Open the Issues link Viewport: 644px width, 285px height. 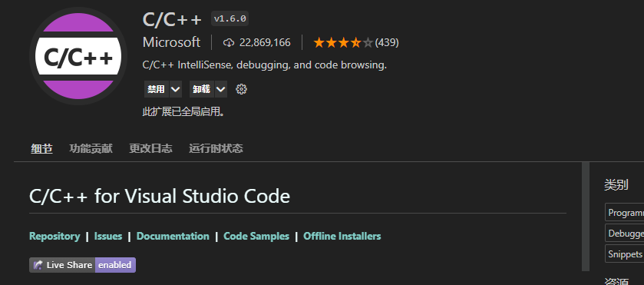pos(108,236)
